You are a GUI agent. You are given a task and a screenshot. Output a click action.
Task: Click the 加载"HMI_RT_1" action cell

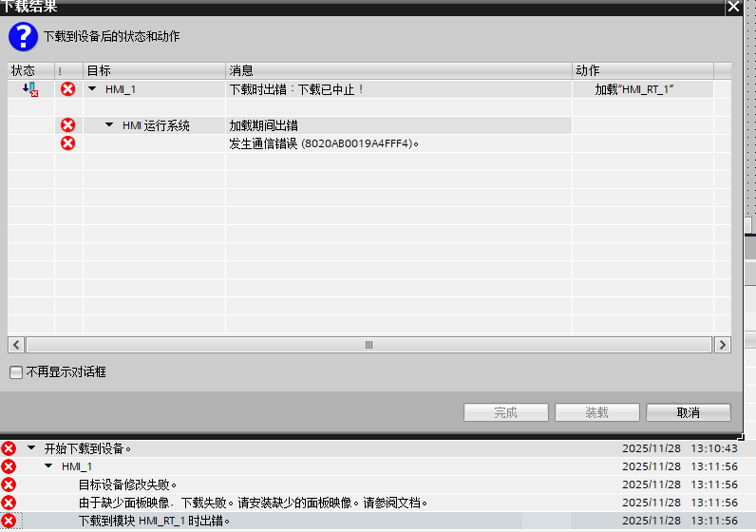click(x=643, y=89)
